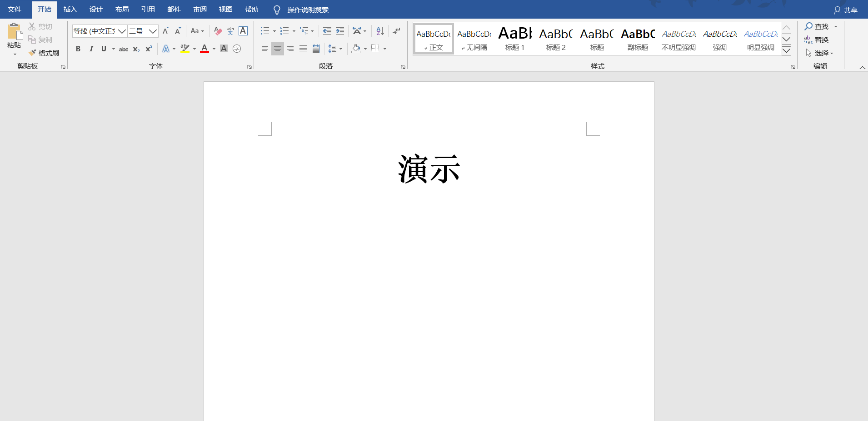Switch to the Insert (插入) tab
This screenshot has width=868, height=421.
click(70, 10)
